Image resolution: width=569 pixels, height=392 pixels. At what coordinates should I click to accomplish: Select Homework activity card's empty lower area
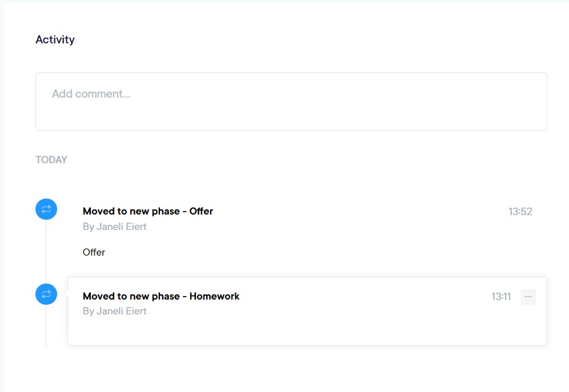[307, 332]
